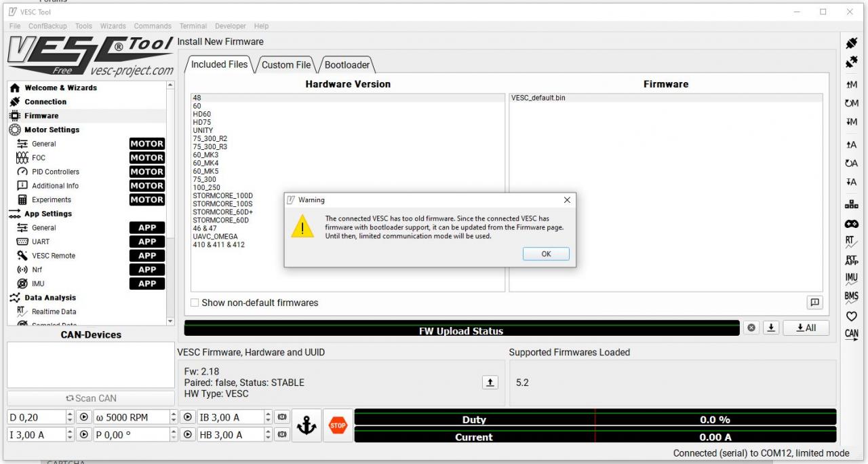
Task: Click the disconnect plug icon in right toolbar
Action: point(852,62)
